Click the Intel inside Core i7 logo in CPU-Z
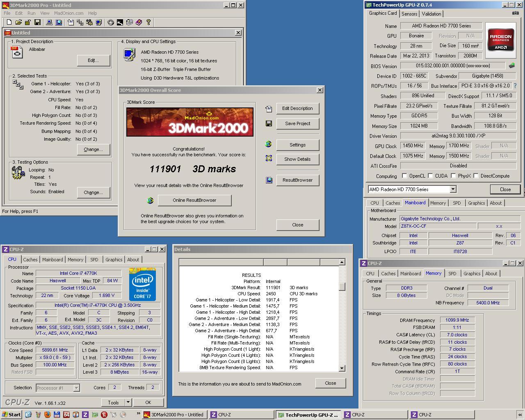Screen dimensions: 525x420 click(x=142, y=285)
